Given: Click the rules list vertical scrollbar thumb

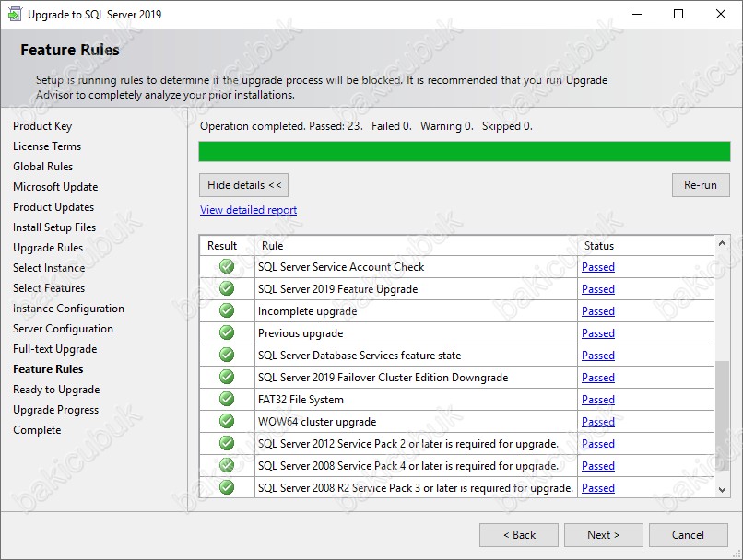Looking at the screenshot, I should [x=722, y=415].
